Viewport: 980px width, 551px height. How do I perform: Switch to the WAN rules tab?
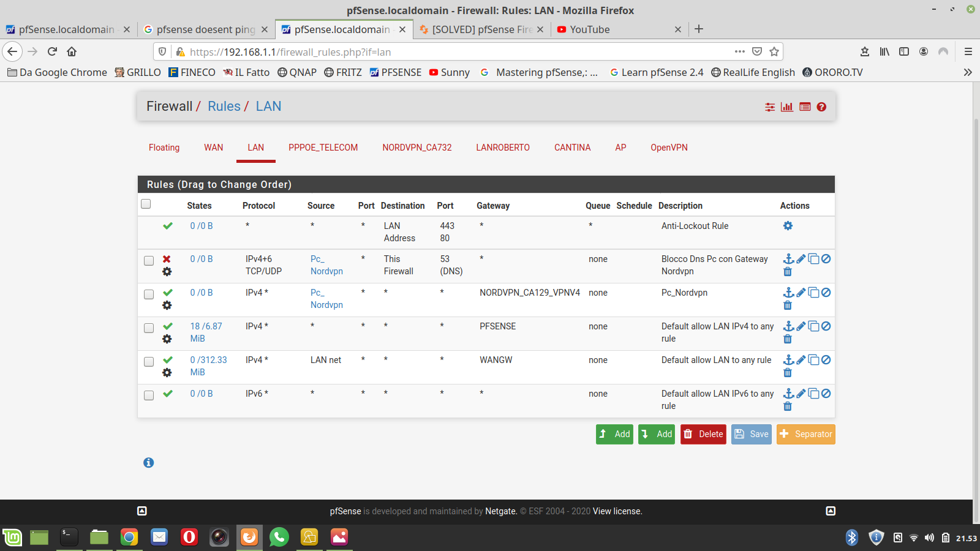tap(214, 148)
